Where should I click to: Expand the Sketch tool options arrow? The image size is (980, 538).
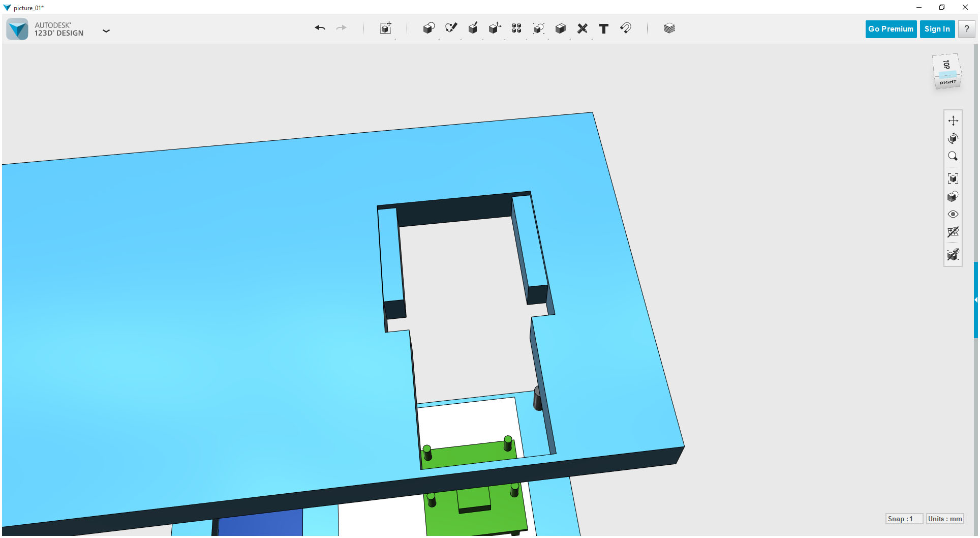click(462, 39)
